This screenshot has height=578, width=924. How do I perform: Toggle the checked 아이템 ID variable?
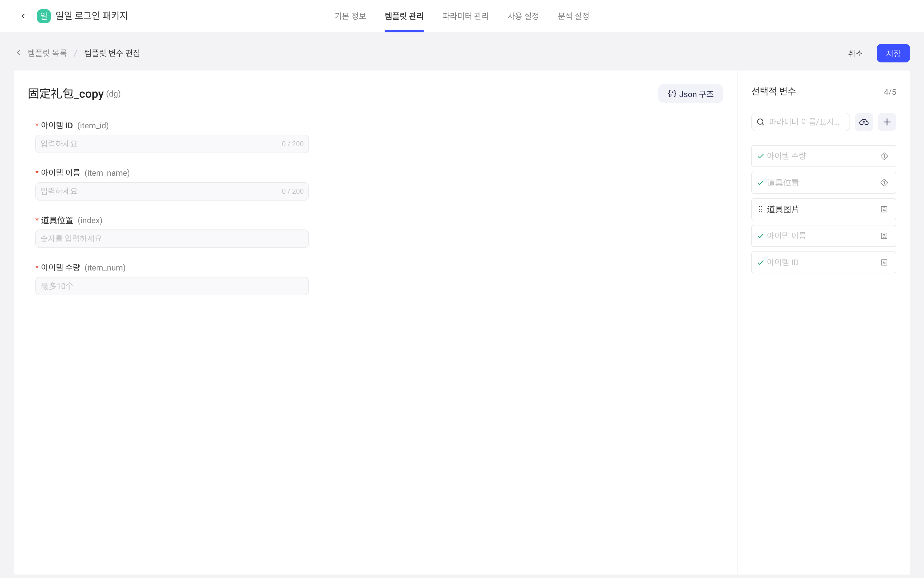(x=824, y=262)
